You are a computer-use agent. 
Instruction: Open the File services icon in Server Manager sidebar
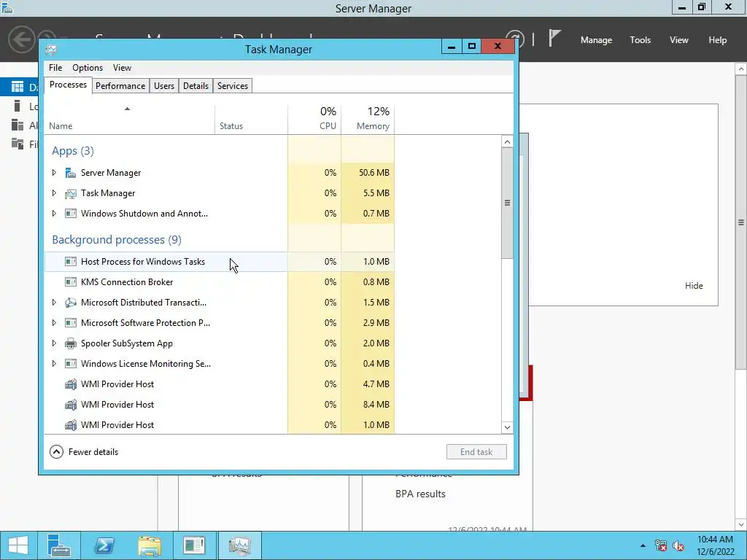point(18,144)
